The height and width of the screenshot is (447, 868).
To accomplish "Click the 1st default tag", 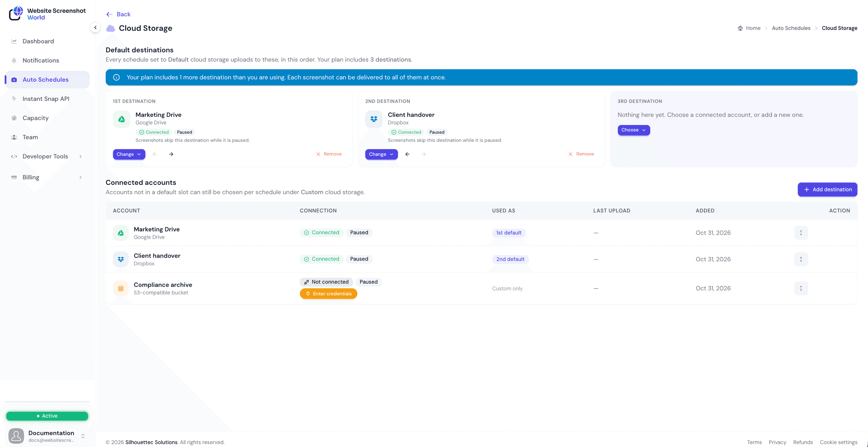I will pyautogui.click(x=508, y=233).
